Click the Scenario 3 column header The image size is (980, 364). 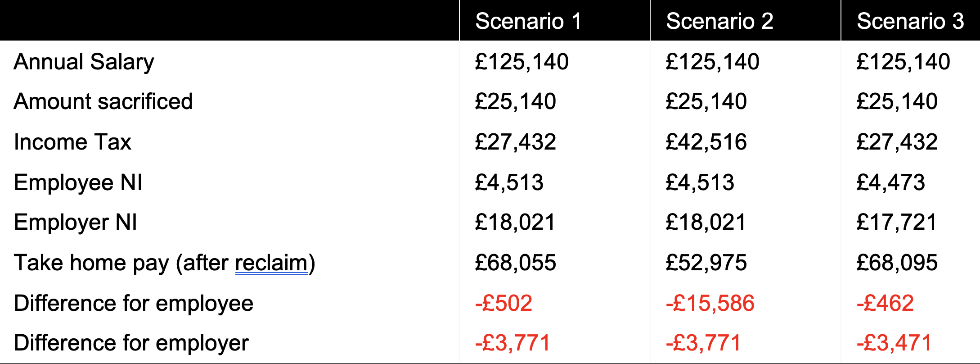pos(910,21)
